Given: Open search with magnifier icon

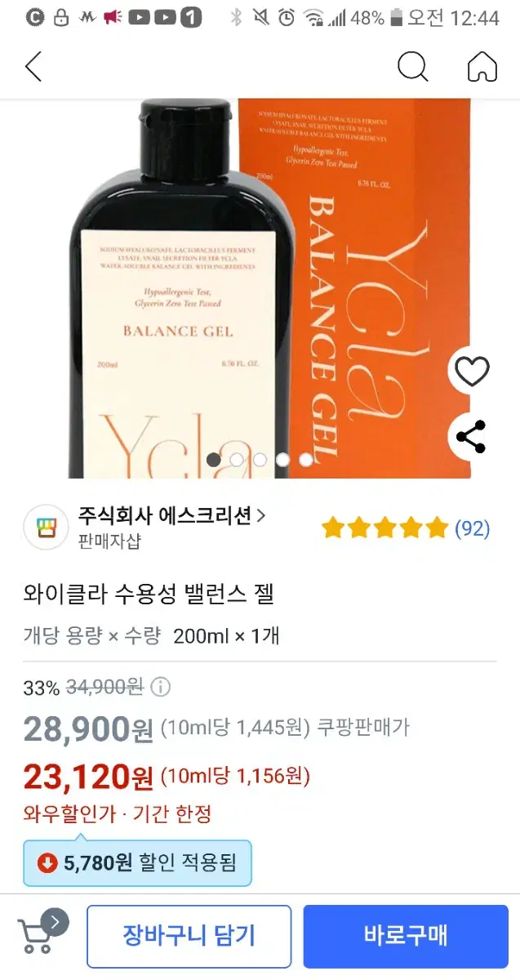Looking at the screenshot, I should 413,66.
